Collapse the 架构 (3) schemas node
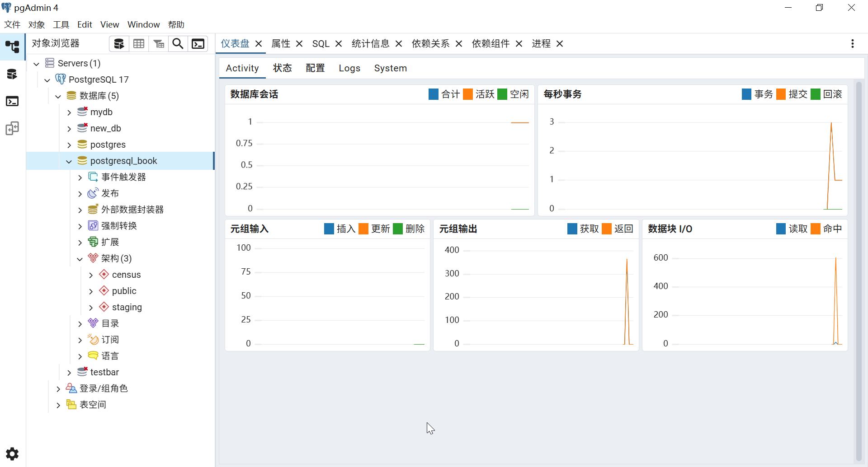 click(x=80, y=259)
